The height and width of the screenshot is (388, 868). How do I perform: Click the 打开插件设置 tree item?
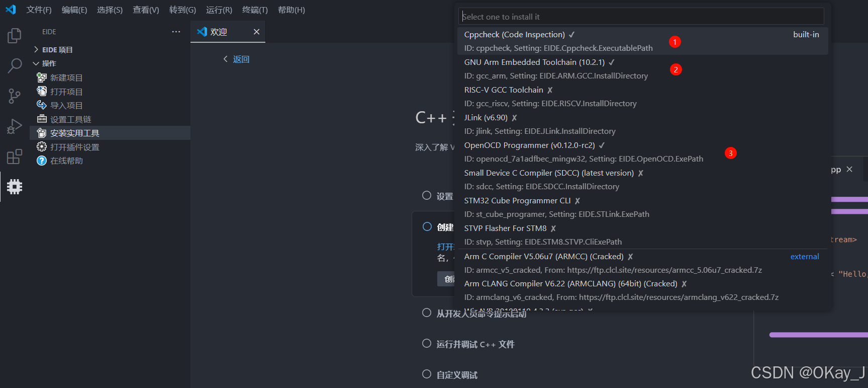pyautogui.click(x=110, y=147)
